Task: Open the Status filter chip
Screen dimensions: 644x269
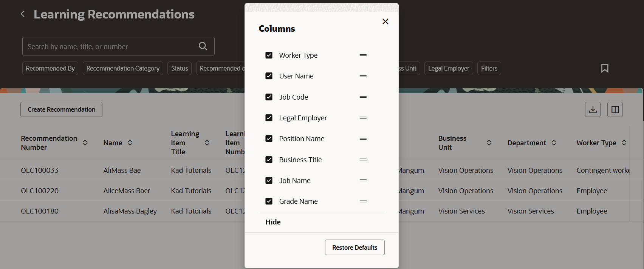Action: coord(180,68)
